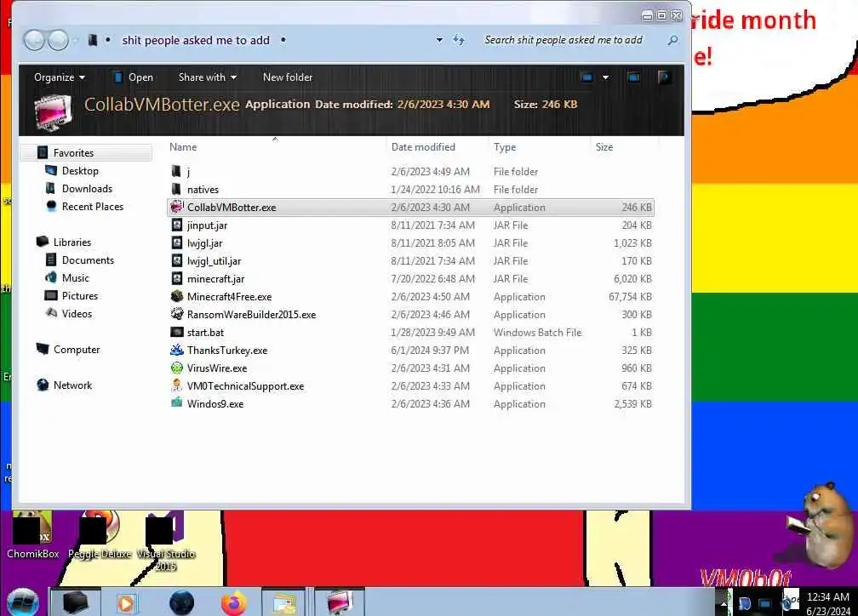Click the change view icon in toolbar
Viewport: 858px width, 616px height.
coord(586,77)
